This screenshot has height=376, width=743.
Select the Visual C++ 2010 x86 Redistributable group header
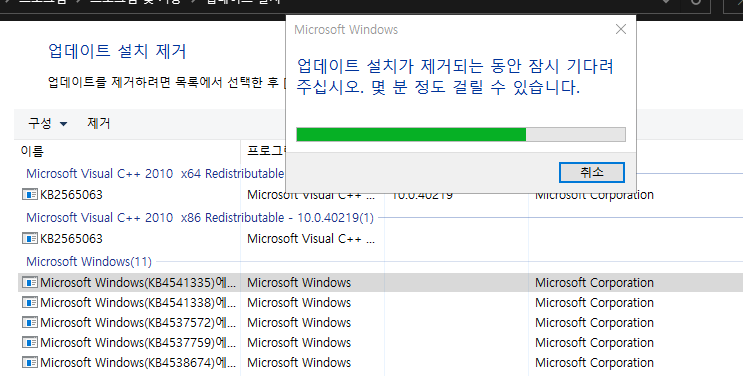pyautogui.click(x=200, y=218)
